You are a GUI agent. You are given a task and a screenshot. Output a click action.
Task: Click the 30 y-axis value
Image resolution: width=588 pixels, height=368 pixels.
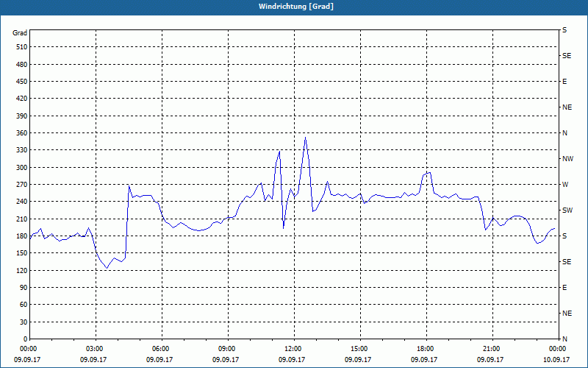tap(24, 322)
